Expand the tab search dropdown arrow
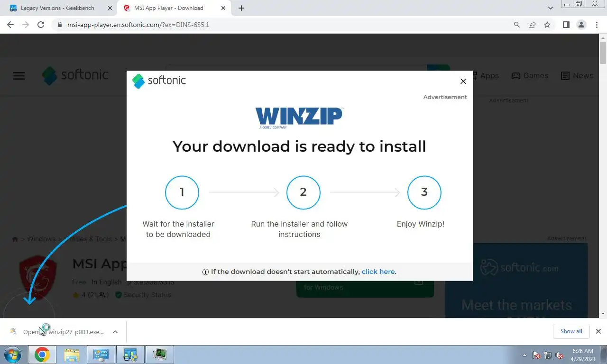The image size is (607, 364). (x=551, y=8)
